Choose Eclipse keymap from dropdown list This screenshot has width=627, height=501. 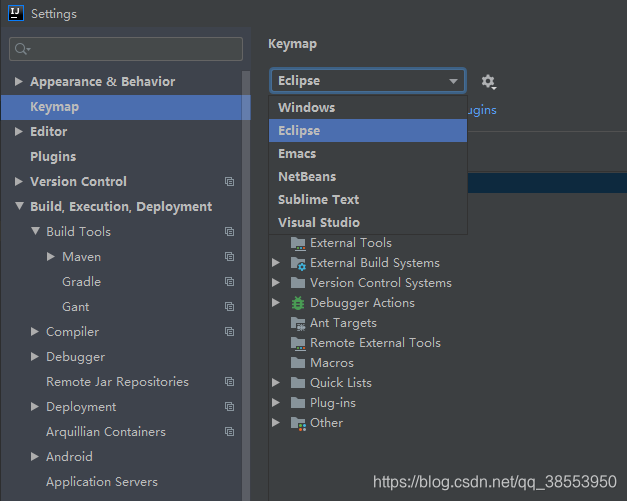(367, 130)
